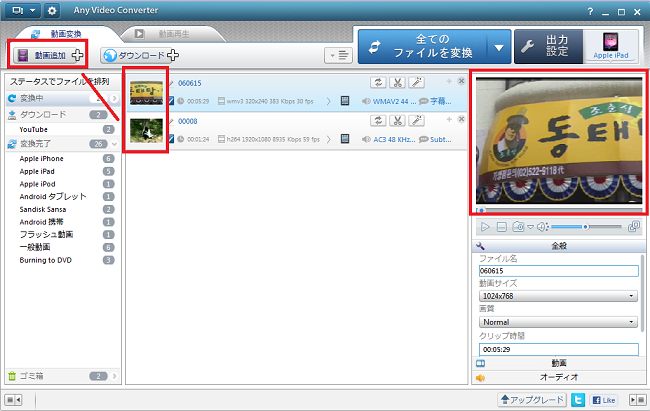Open the settings gear in title bar

pyautogui.click(x=52, y=10)
